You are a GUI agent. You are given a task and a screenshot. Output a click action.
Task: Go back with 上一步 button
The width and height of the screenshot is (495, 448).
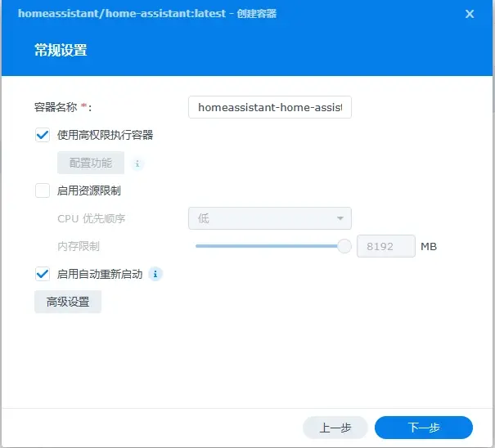tap(335, 428)
